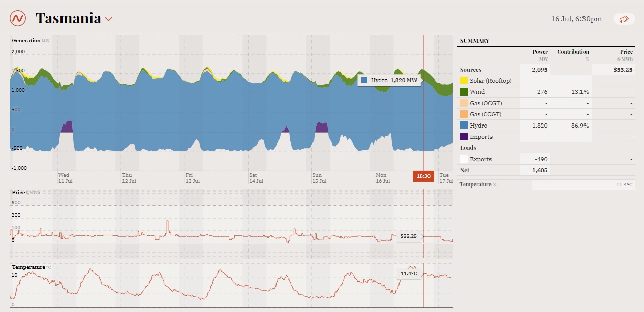This screenshot has height=312, width=644.
Task: Toggle the Imports purple swatch
Action: pyautogui.click(x=464, y=137)
